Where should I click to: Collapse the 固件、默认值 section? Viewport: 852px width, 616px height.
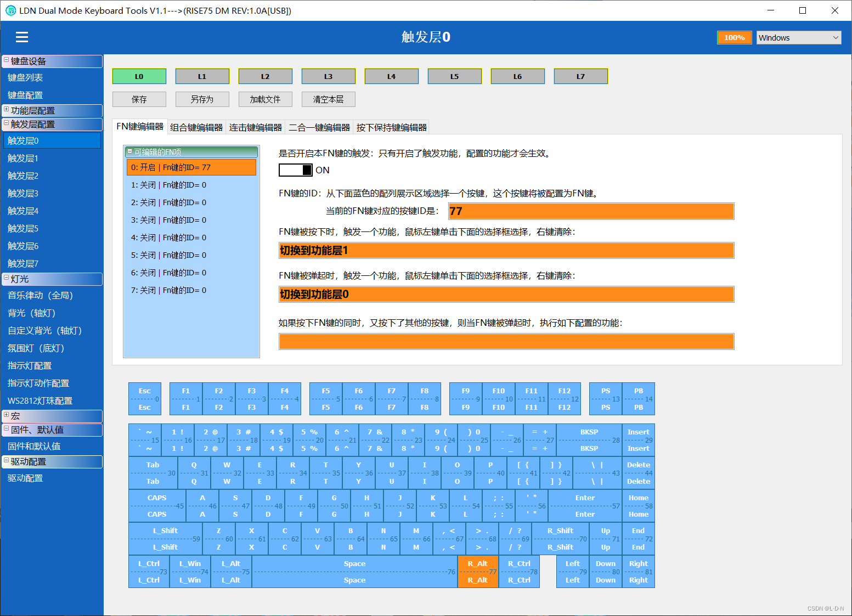coord(6,428)
